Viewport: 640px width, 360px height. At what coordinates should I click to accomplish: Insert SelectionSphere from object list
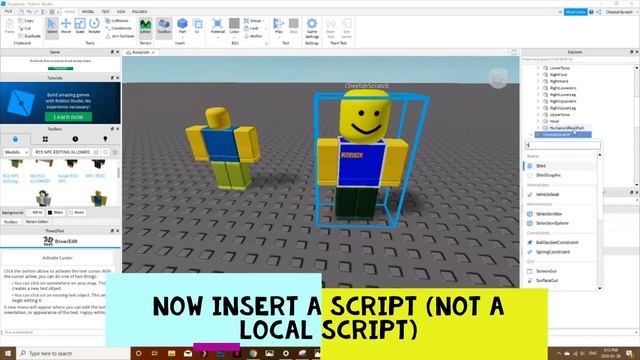pyautogui.click(x=560, y=223)
